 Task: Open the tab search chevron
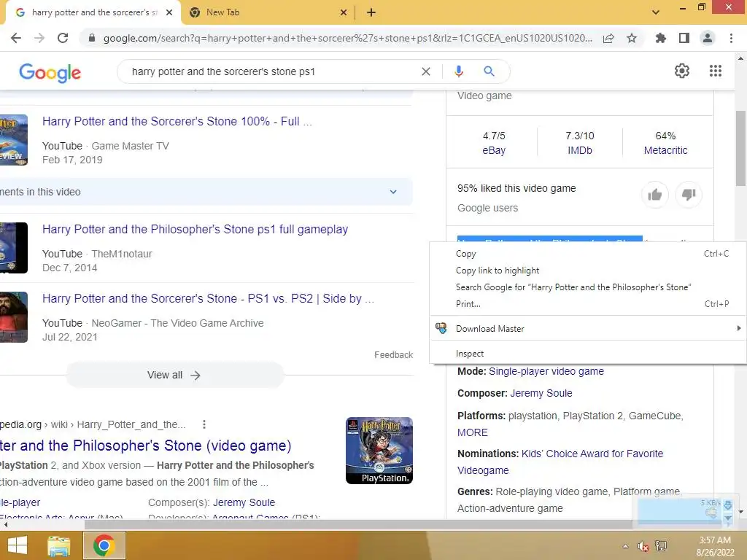656,12
